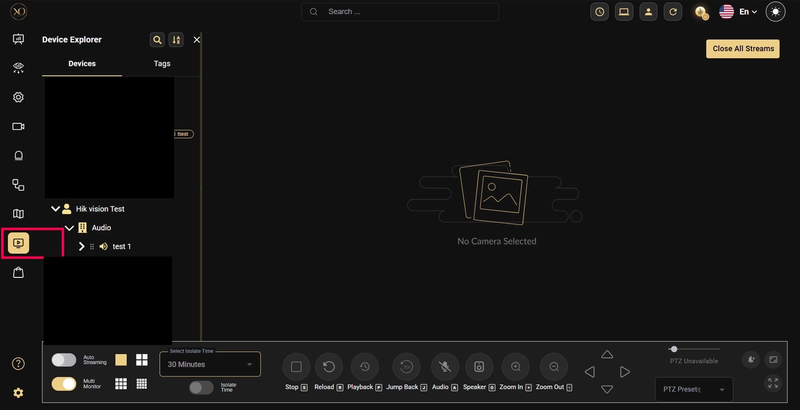Disable the Multi Monitor switch
Image resolution: width=800 pixels, height=410 pixels.
(x=64, y=383)
